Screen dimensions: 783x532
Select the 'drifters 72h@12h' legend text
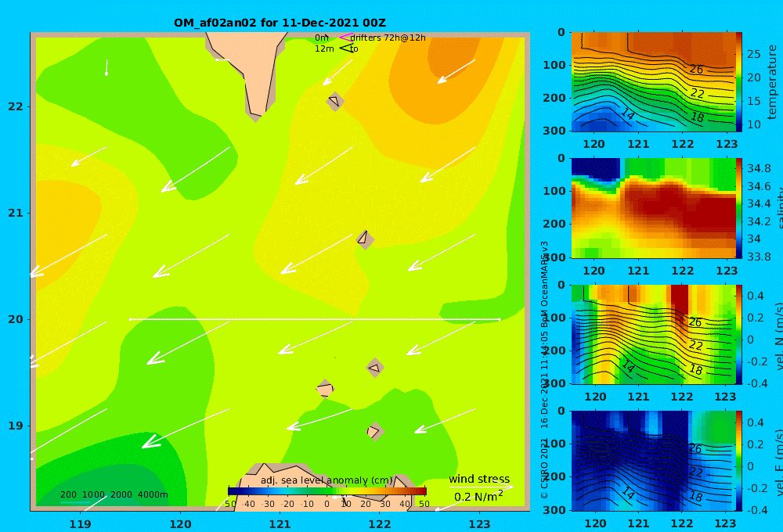[388, 38]
